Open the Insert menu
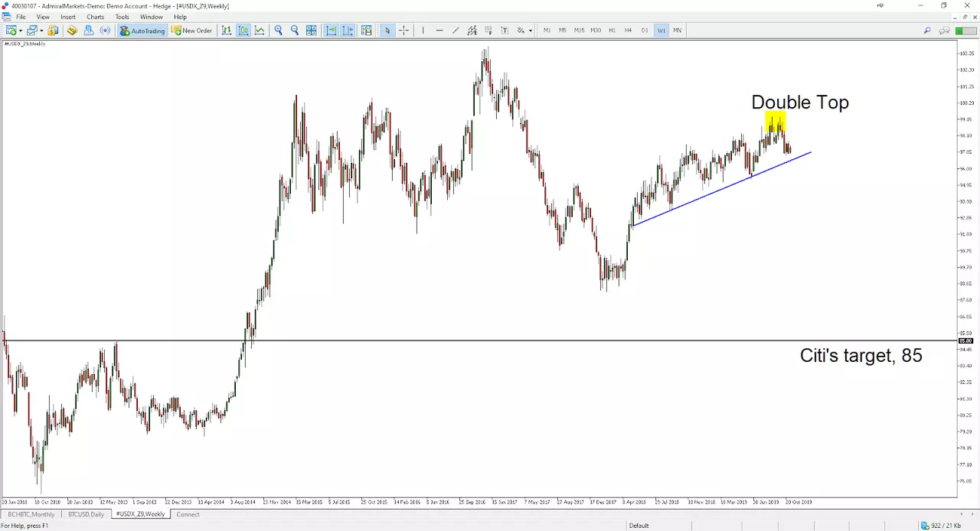980x531 pixels. click(68, 17)
